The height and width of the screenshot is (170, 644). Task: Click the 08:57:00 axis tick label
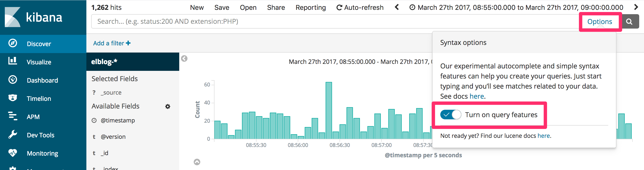(382, 145)
